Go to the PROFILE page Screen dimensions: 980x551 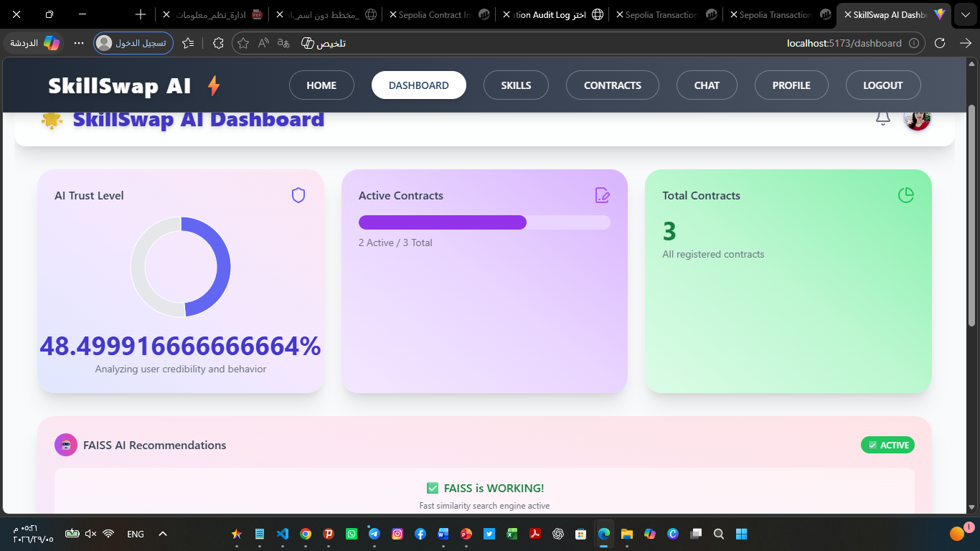[x=791, y=85]
